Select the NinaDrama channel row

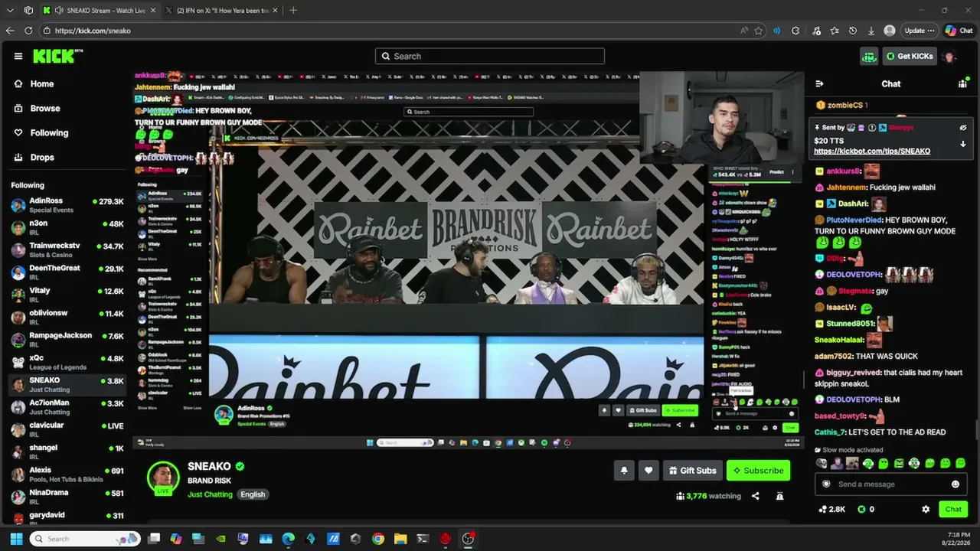[x=67, y=497]
